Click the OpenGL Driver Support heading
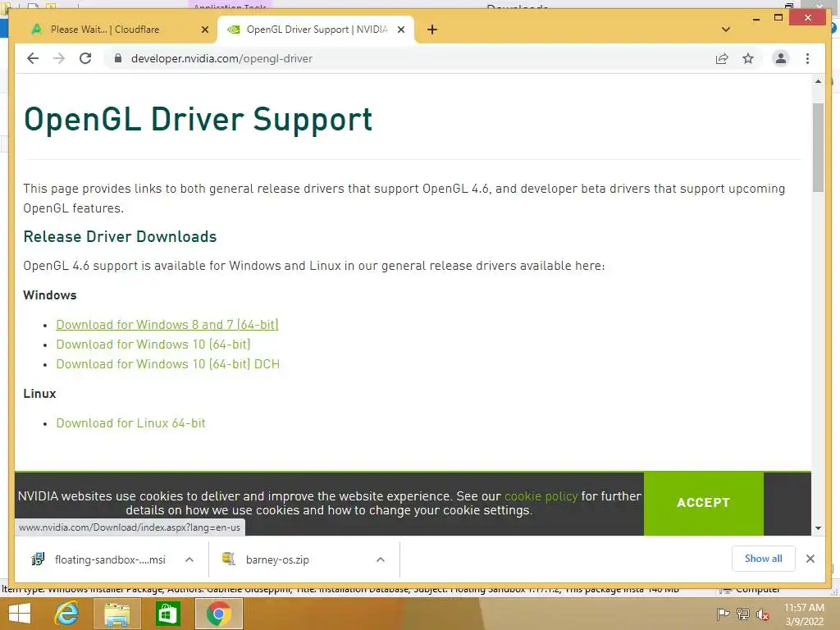840x630 pixels. coord(198,119)
